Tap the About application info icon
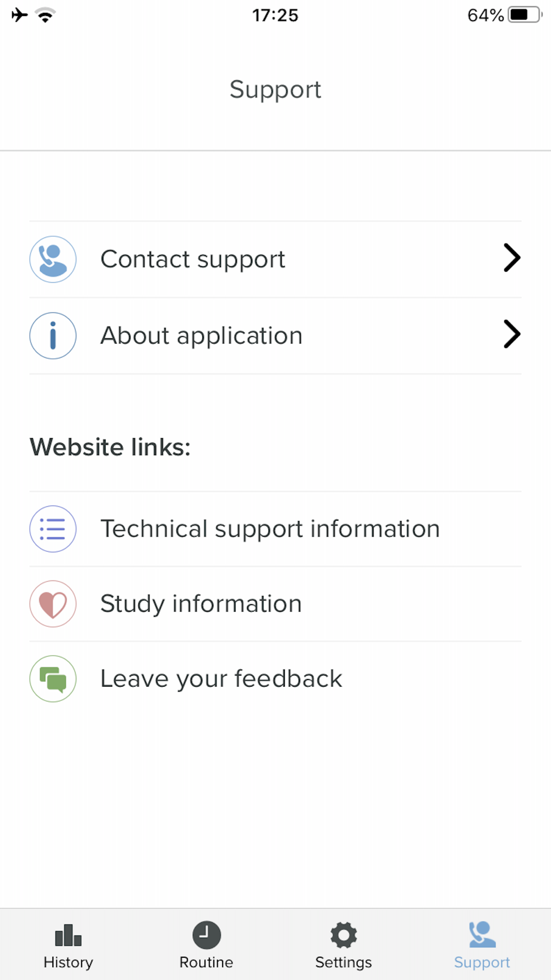This screenshot has height=980, width=551. tap(53, 336)
